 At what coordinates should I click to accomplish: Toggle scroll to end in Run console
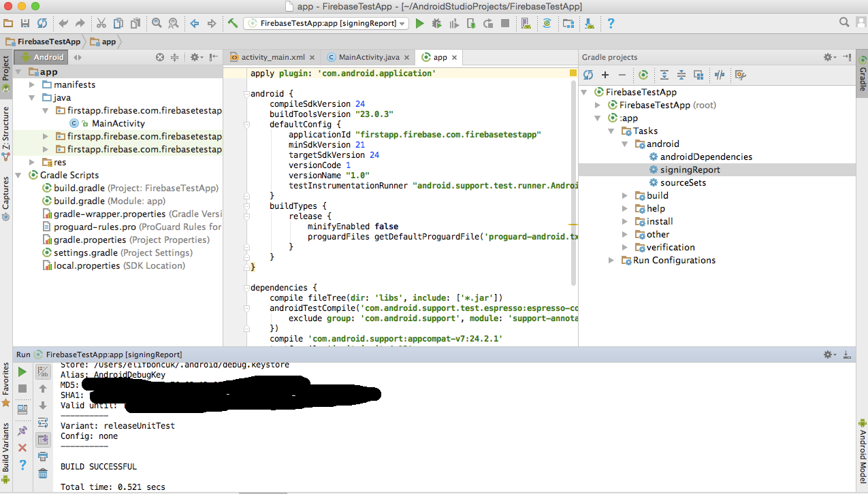43,440
